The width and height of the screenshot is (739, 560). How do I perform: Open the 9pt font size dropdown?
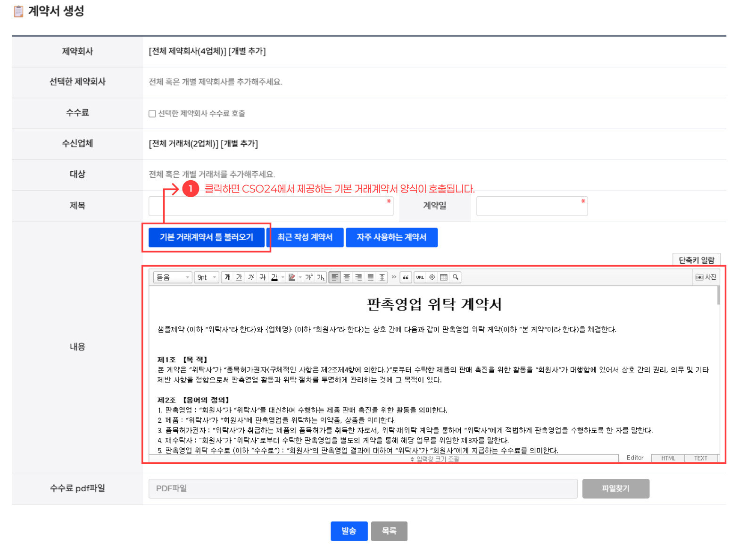tap(207, 277)
